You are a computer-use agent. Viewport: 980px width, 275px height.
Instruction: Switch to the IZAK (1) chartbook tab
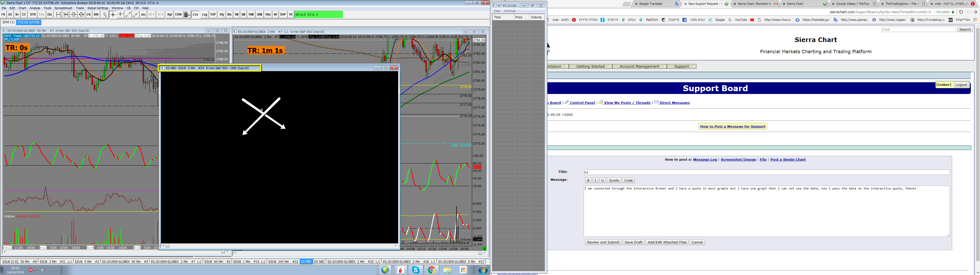[8, 22]
